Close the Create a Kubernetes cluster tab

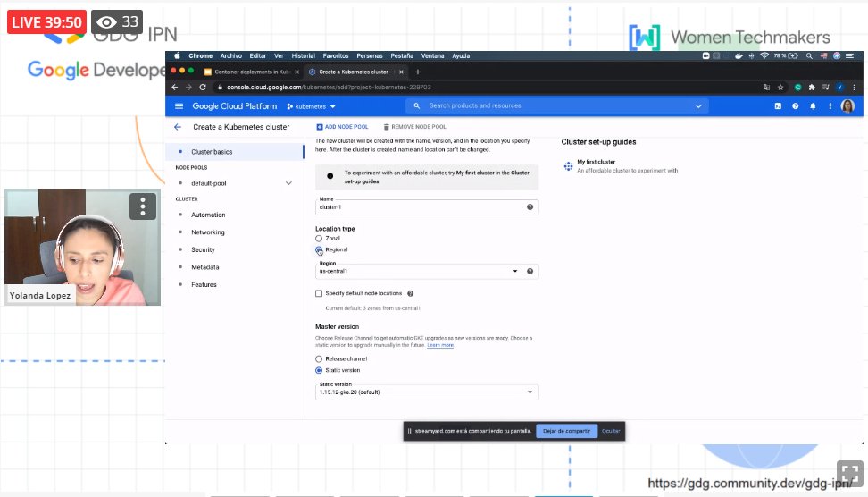click(401, 72)
